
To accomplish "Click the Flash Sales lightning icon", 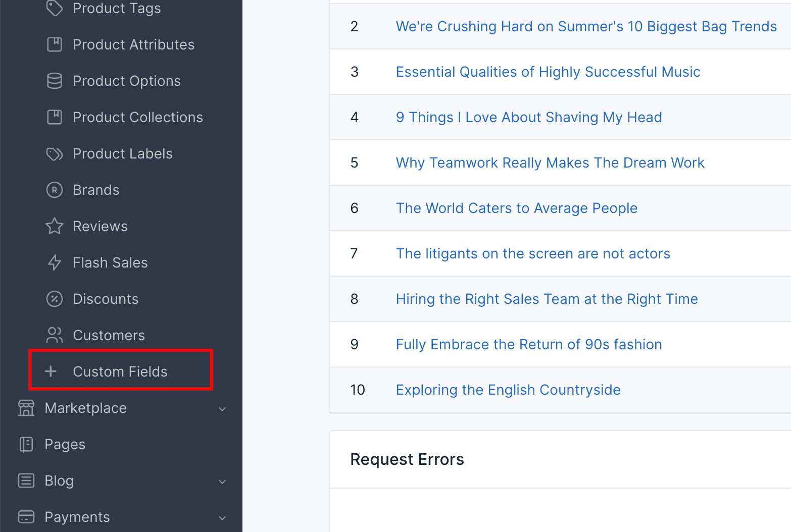I will [55, 262].
